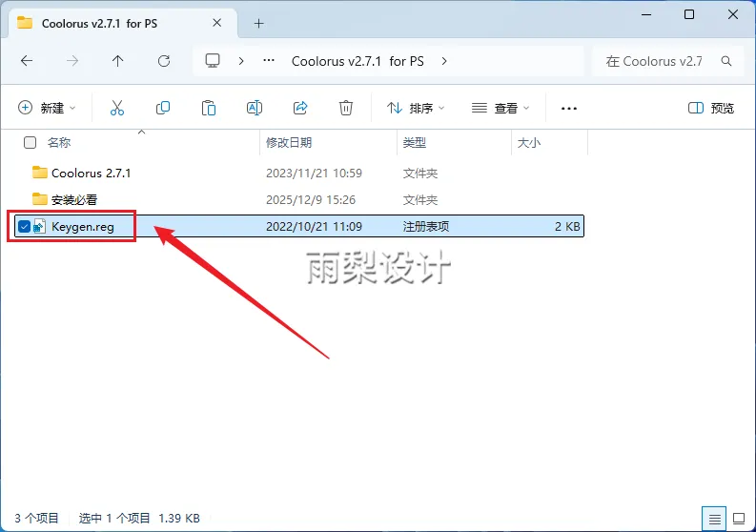The height and width of the screenshot is (532, 756).
Task: Maximize the File Explorer window
Action: click(689, 14)
